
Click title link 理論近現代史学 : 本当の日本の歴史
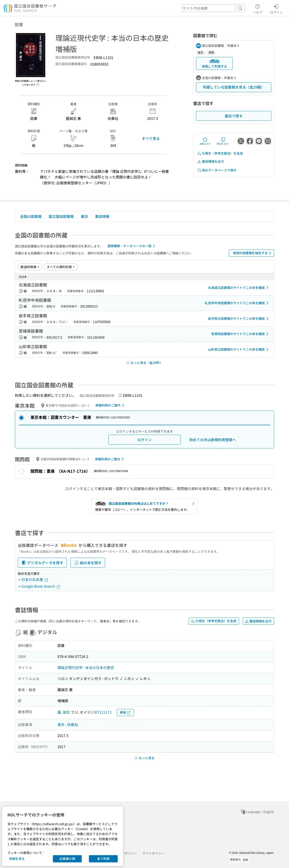point(86,667)
